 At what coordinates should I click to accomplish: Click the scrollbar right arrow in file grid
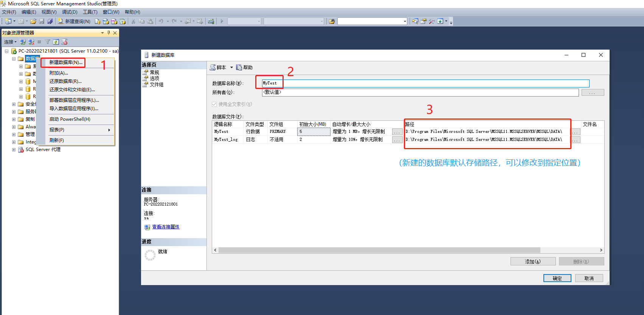pos(601,250)
